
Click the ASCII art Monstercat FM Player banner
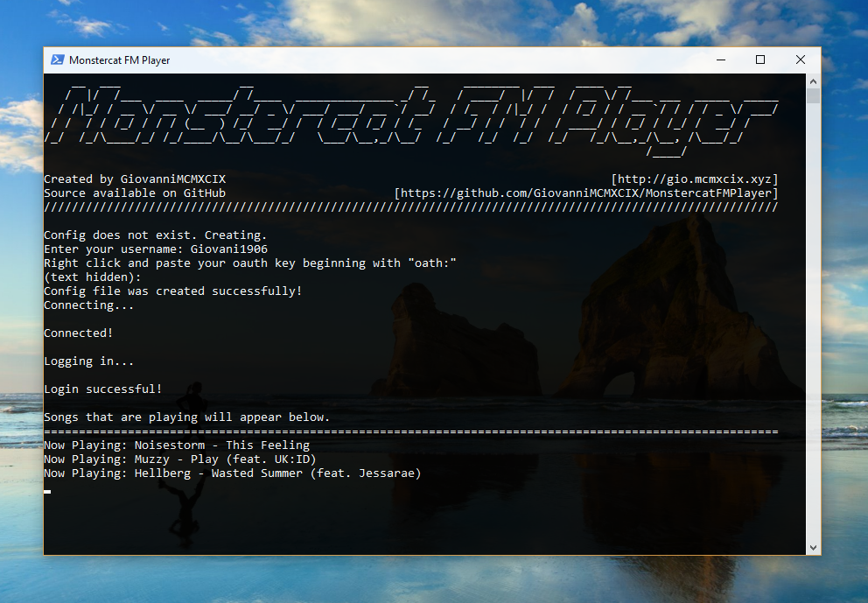(411, 120)
